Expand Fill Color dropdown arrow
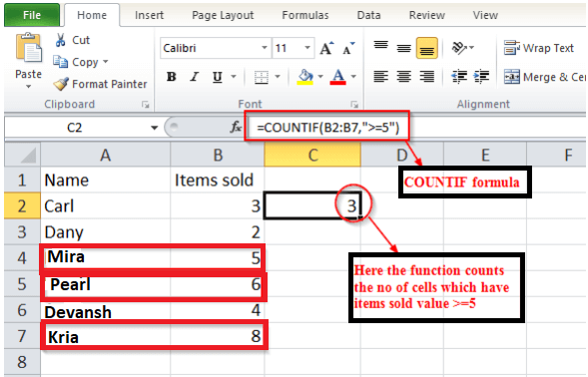588x377 pixels. tap(320, 77)
